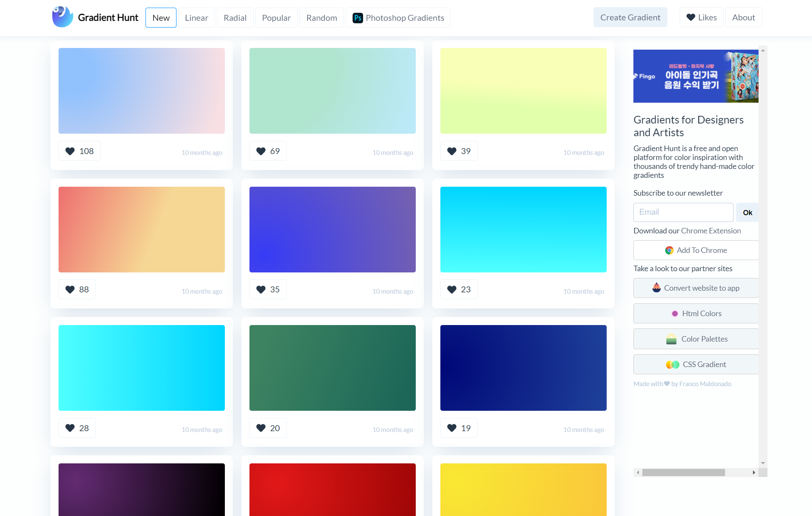Click the heart icon on the 108-likes card
This screenshot has height=516, width=812.
point(70,151)
